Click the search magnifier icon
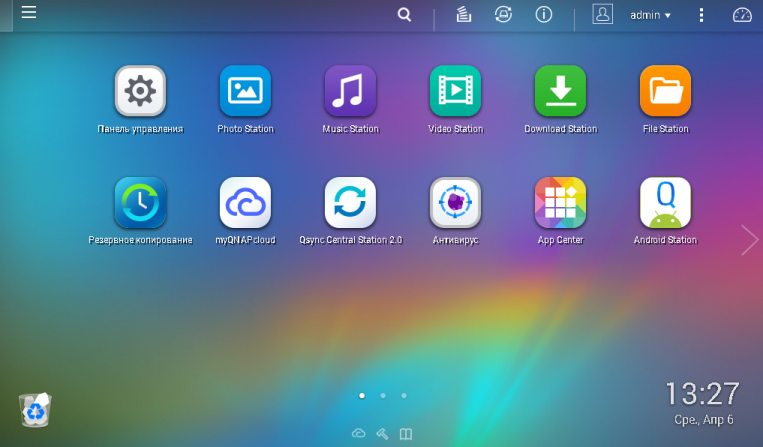The image size is (763, 447). (x=404, y=15)
